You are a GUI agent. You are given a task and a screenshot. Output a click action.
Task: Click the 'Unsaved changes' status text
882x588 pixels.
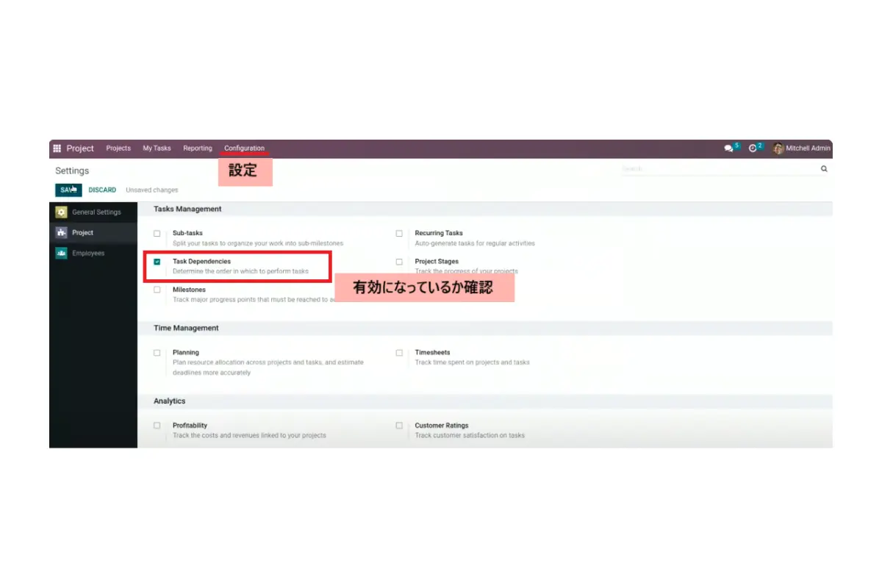(151, 190)
